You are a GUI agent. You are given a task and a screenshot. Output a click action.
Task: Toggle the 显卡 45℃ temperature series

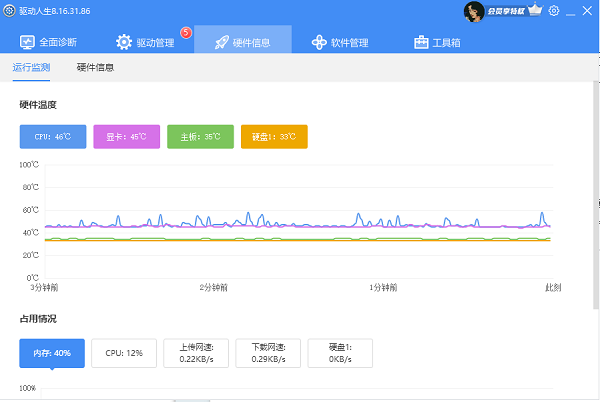pos(126,136)
